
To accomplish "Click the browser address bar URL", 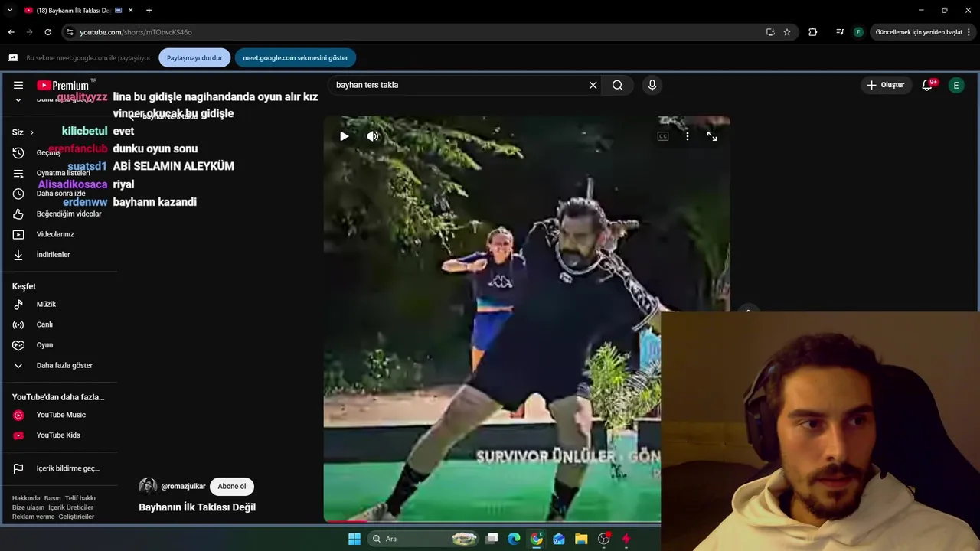I will 136,32.
